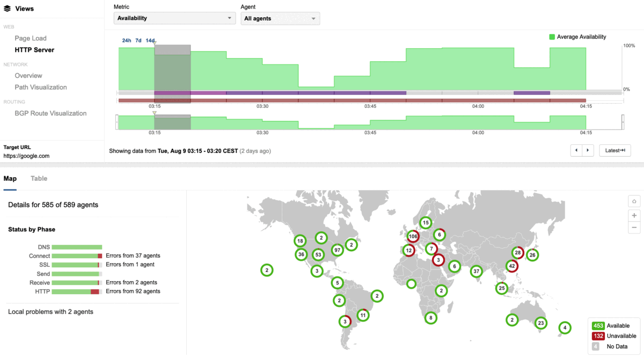The width and height of the screenshot is (644, 358).
Task: Click the left handle of the timeline range slider
Action: coord(116,122)
